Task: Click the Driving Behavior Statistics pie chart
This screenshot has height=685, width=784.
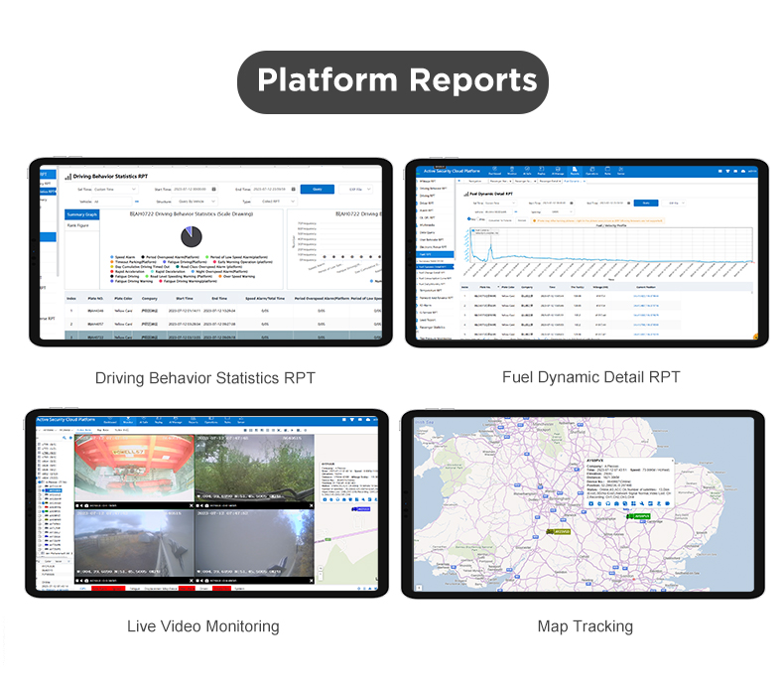Action: 192,236
